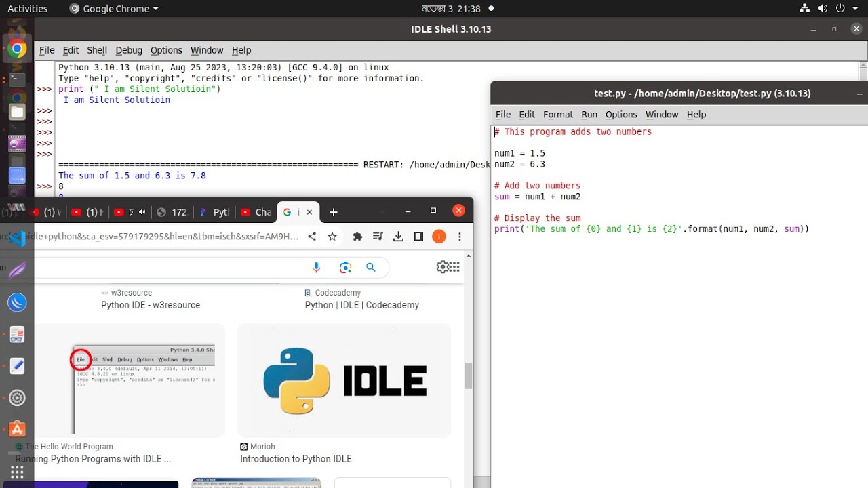Open the system Settings gear in the dock
This screenshot has width=868, height=488.
click(x=18, y=398)
